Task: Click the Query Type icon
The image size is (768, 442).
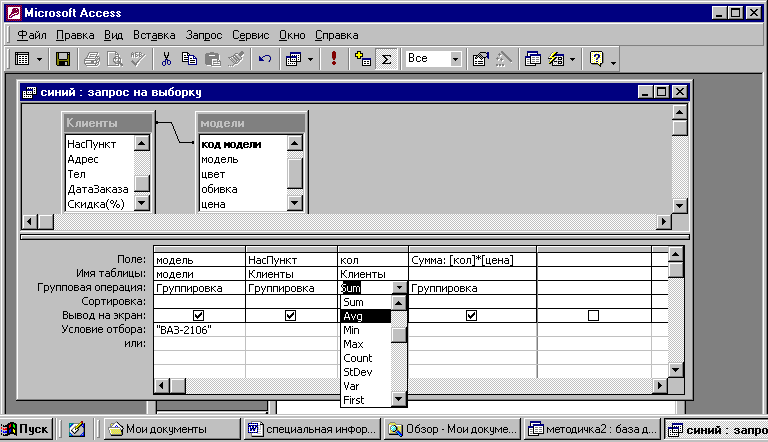Action: click(293, 59)
